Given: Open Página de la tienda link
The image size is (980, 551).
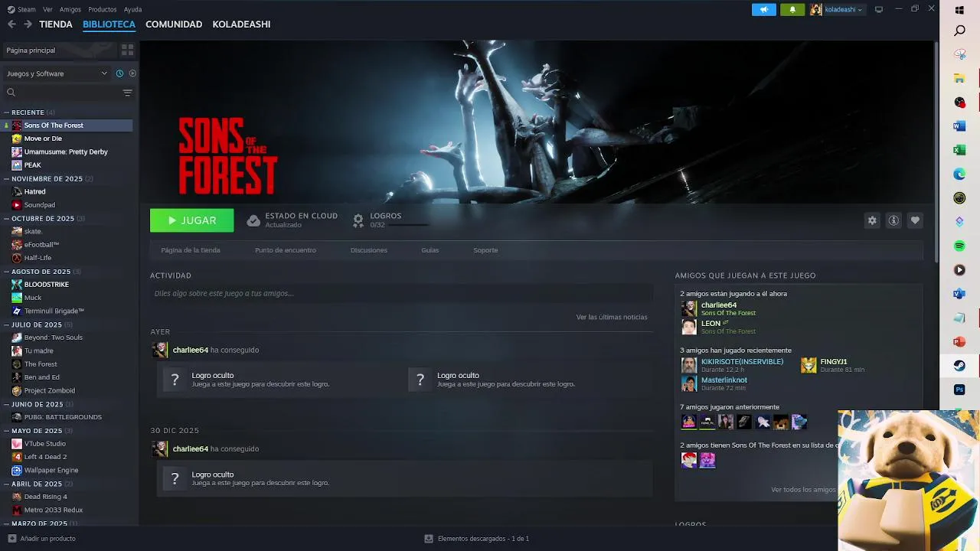Looking at the screenshot, I should point(191,250).
